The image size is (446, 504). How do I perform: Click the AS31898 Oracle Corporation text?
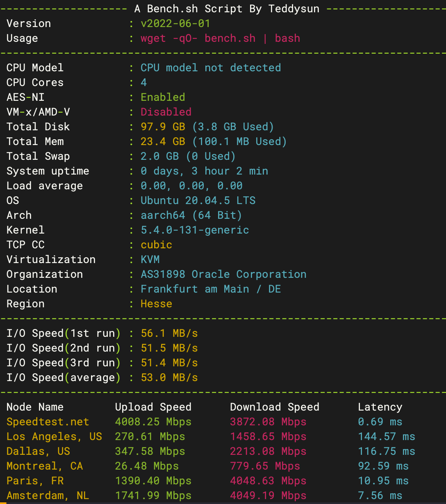pos(223,274)
